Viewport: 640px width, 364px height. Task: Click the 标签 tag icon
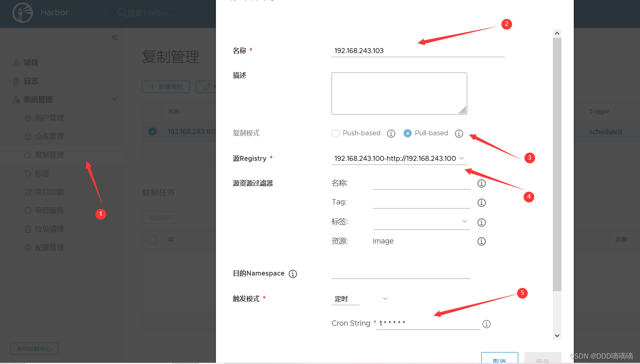[28, 174]
